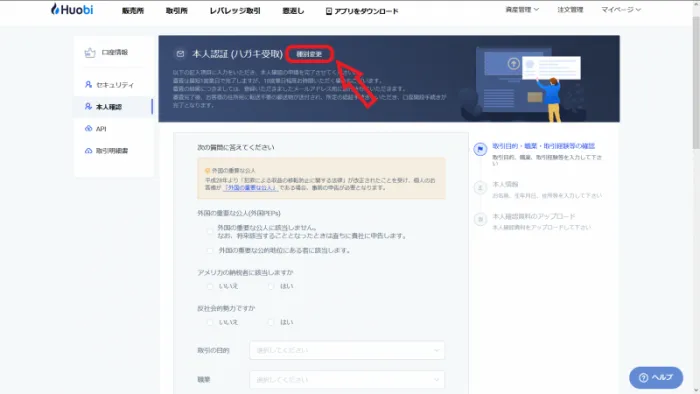Click the ヘルプ help button
The image size is (700, 394).
(656, 377)
